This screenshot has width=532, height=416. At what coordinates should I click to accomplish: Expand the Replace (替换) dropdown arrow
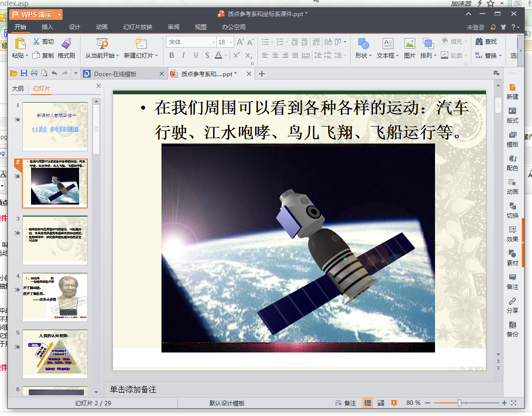[500, 56]
